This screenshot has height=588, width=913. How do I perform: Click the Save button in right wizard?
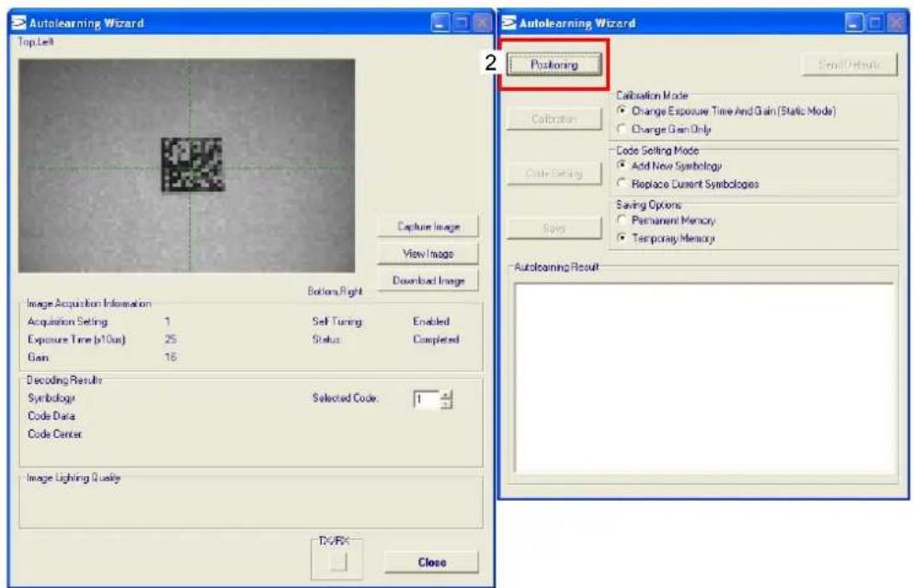click(x=554, y=228)
